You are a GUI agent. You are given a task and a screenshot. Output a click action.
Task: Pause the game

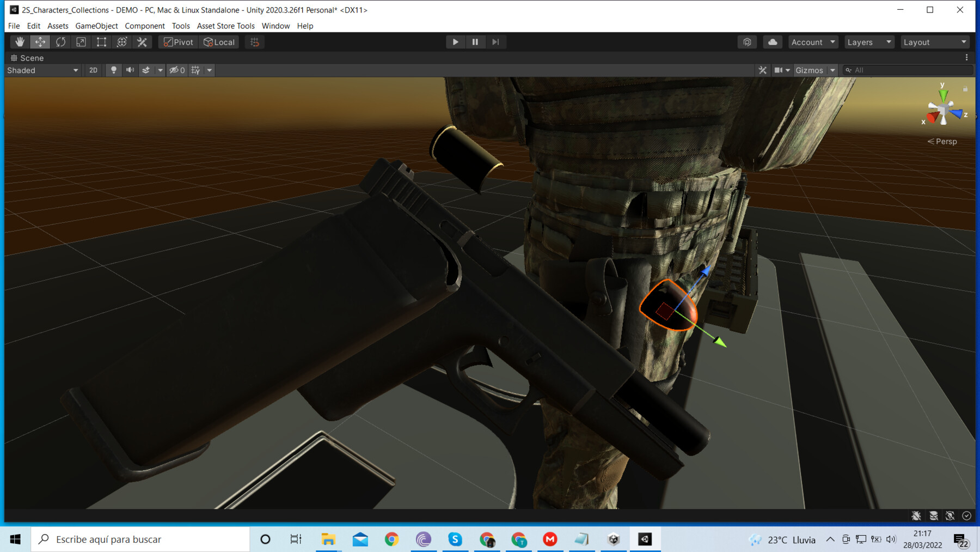(x=475, y=42)
